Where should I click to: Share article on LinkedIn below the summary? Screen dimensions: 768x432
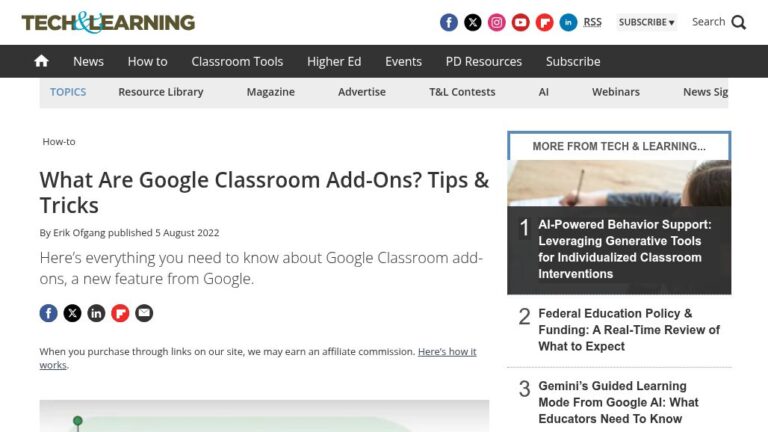coord(96,313)
